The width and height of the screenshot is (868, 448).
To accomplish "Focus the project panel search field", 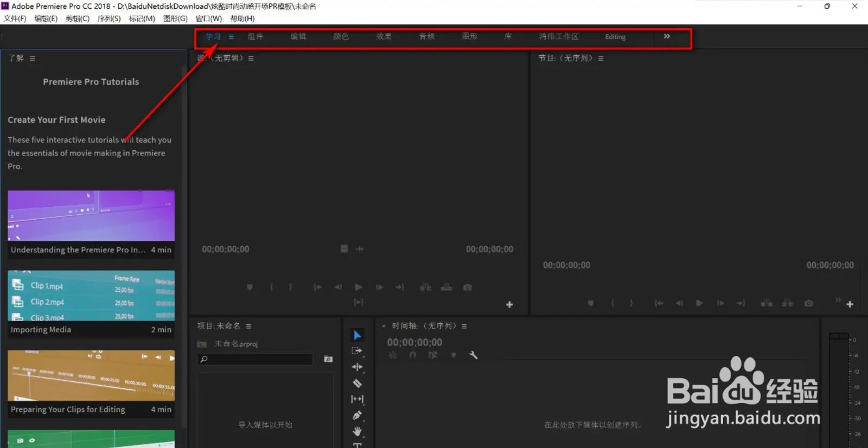I will coord(255,359).
